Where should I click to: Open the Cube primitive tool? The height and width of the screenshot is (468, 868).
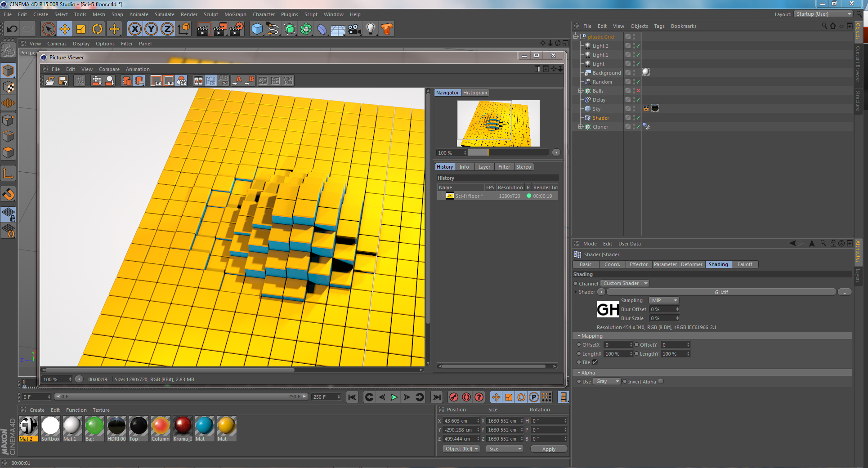point(257,29)
